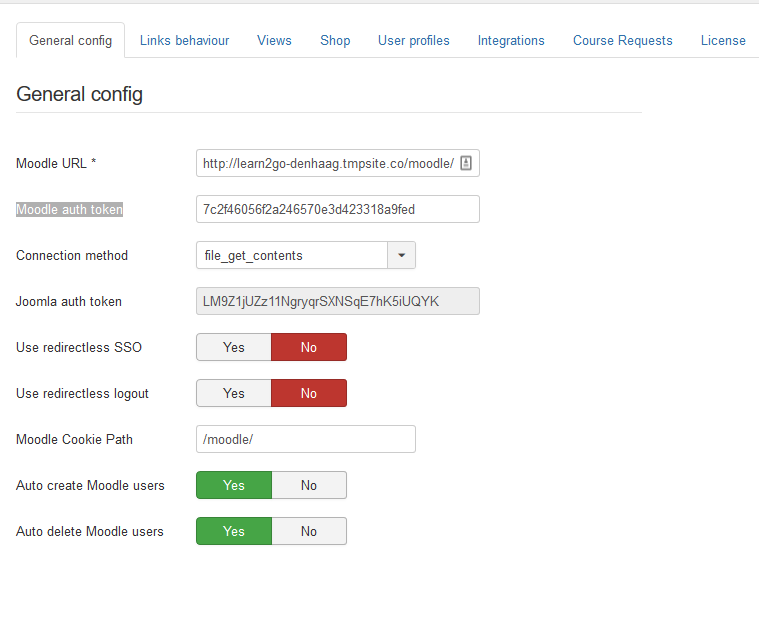Choose No for Auto delete Moodle users
Screen dimensions: 759x643
(309, 531)
